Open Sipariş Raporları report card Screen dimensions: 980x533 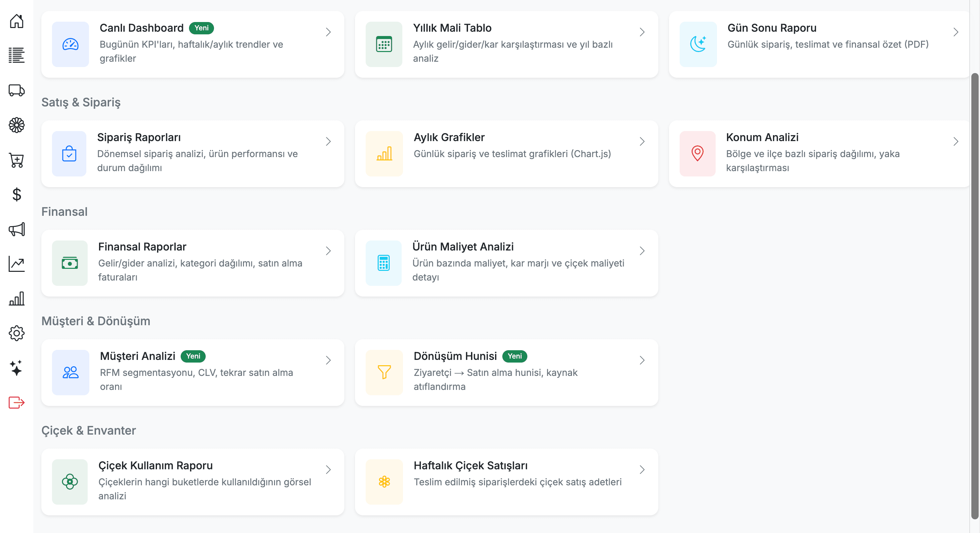tap(193, 153)
